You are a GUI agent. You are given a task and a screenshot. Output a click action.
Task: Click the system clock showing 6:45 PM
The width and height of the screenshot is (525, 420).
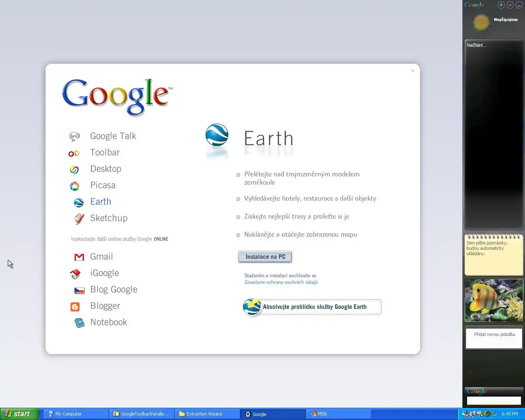click(x=510, y=414)
